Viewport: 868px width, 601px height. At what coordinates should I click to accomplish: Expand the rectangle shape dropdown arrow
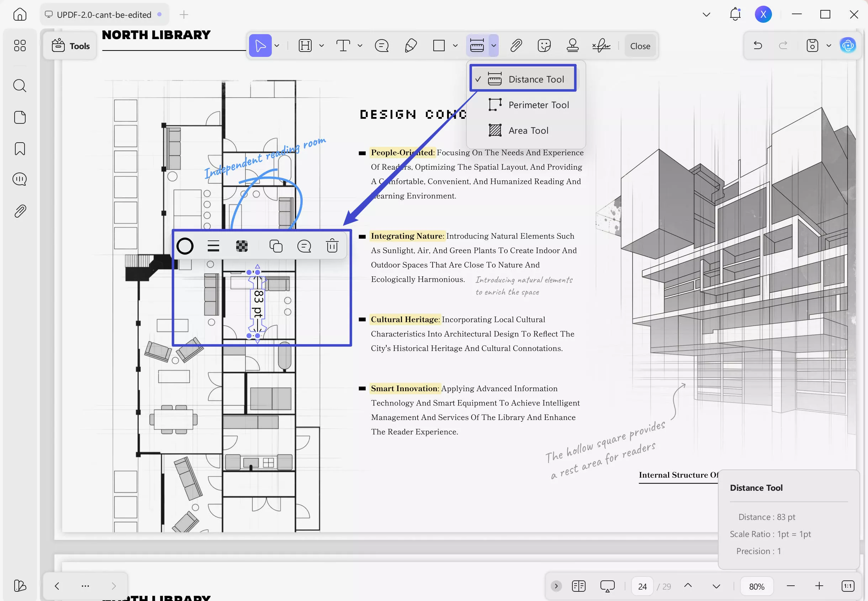pos(455,46)
